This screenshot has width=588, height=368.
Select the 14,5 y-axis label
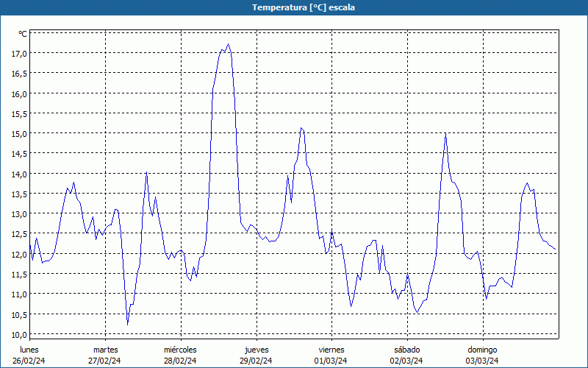click(19, 154)
